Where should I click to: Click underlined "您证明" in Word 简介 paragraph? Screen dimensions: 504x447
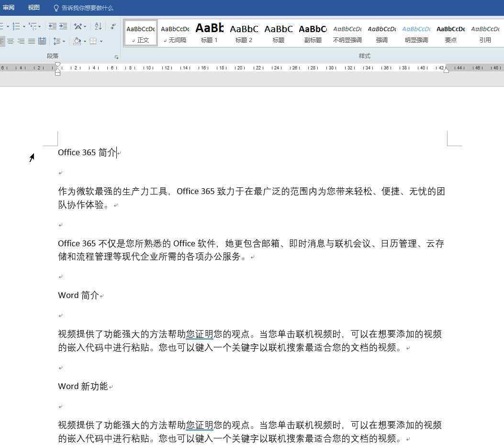(x=200, y=334)
